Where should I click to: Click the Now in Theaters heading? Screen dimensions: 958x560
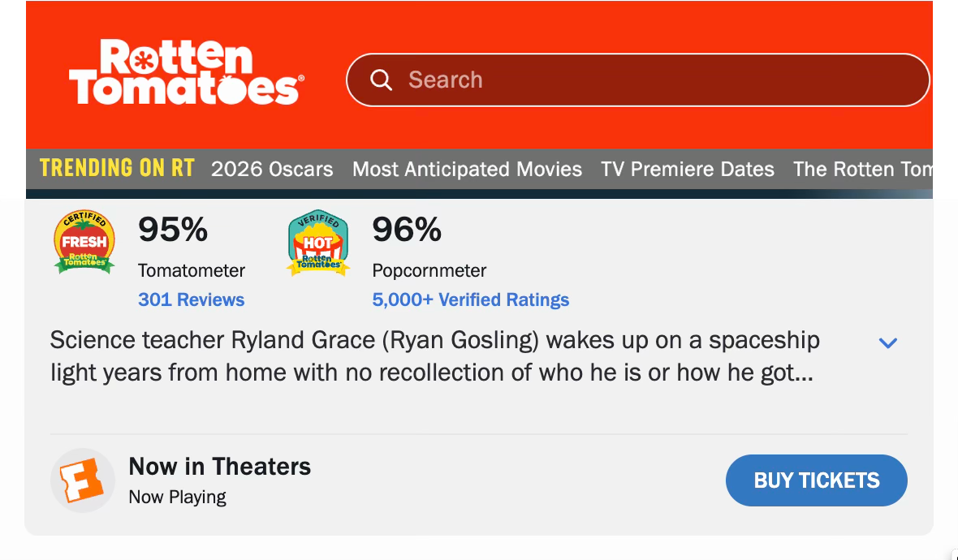coord(220,467)
